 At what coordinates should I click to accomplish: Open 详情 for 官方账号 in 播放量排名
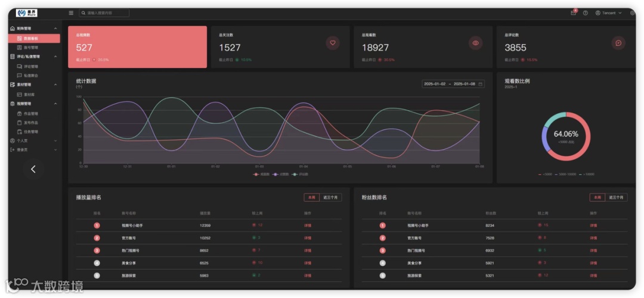click(x=307, y=238)
